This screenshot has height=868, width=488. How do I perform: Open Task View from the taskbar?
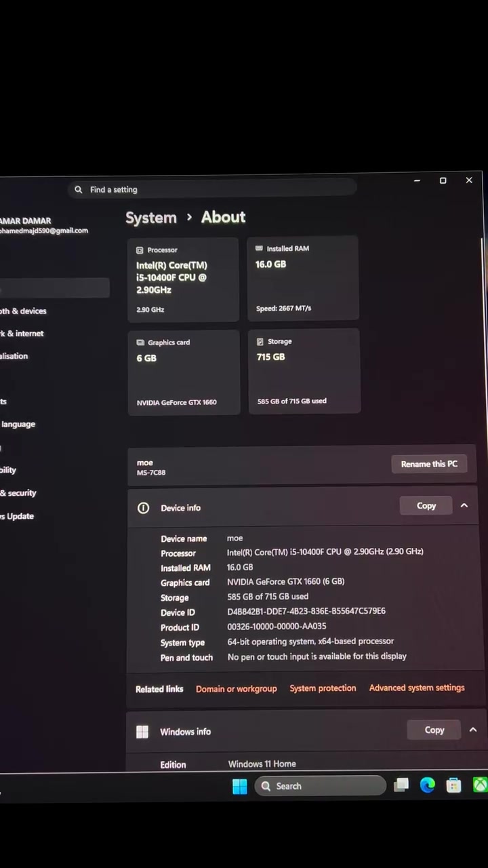pyautogui.click(x=401, y=785)
